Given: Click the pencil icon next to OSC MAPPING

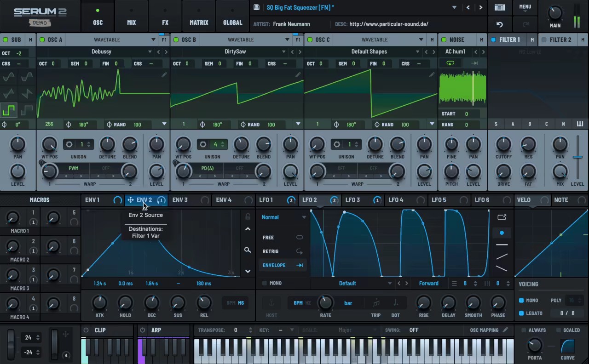Looking at the screenshot, I should click(505, 330).
